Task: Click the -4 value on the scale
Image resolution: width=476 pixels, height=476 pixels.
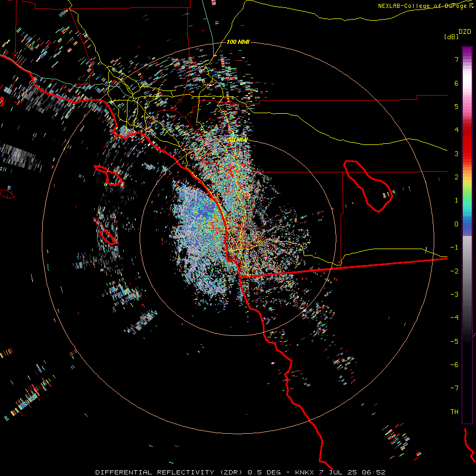Action: click(x=454, y=317)
